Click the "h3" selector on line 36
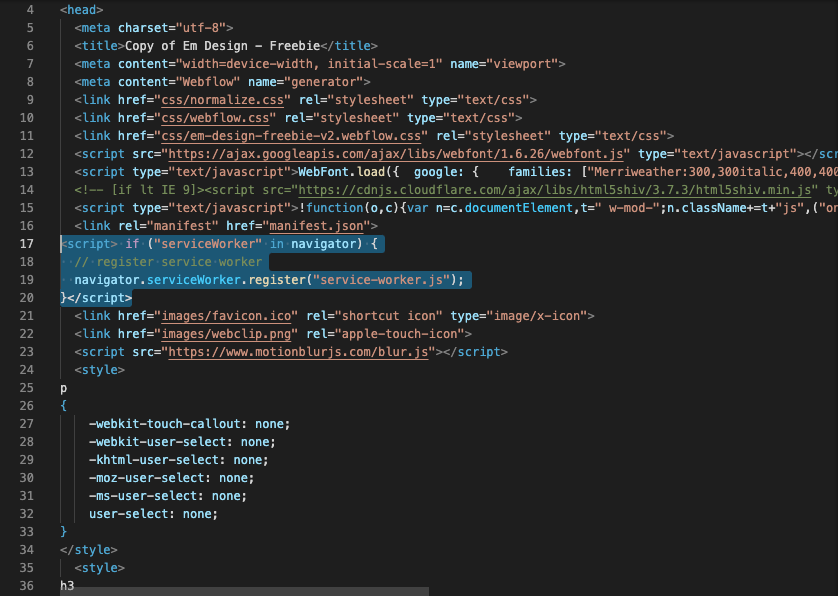This screenshot has height=596, width=838. [67, 586]
